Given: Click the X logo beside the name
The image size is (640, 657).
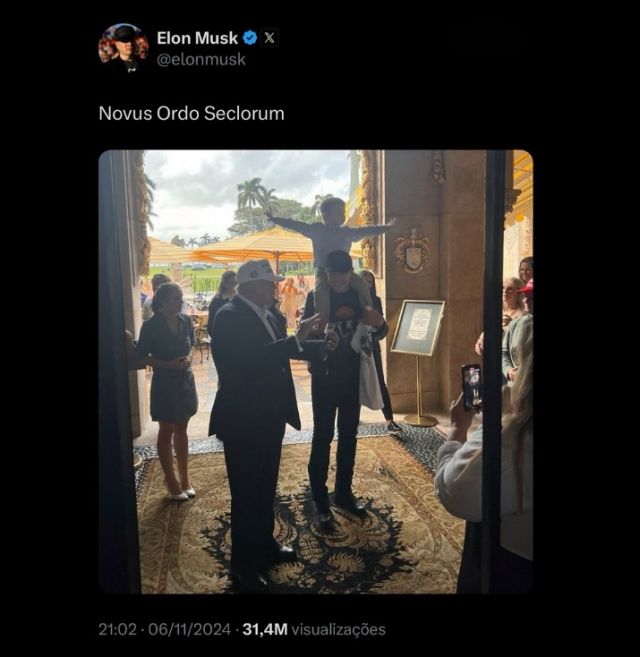Looking at the screenshot, I should [x=270, y=38].
